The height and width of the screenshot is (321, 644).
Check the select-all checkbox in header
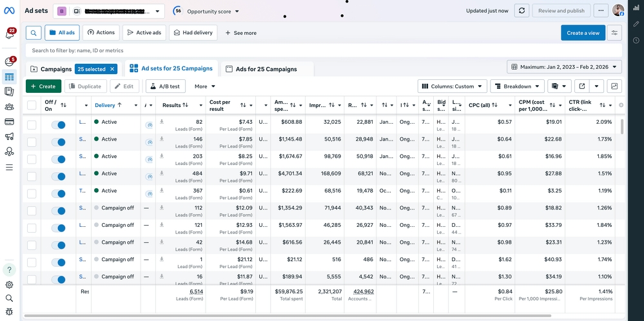click(x=32, y=105)
